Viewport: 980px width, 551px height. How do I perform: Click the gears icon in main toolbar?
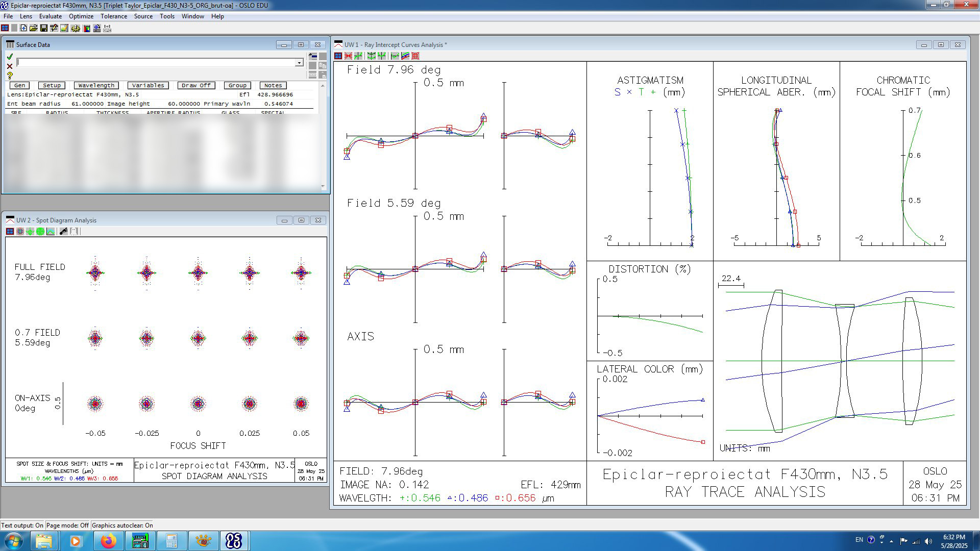pos(75,28)
